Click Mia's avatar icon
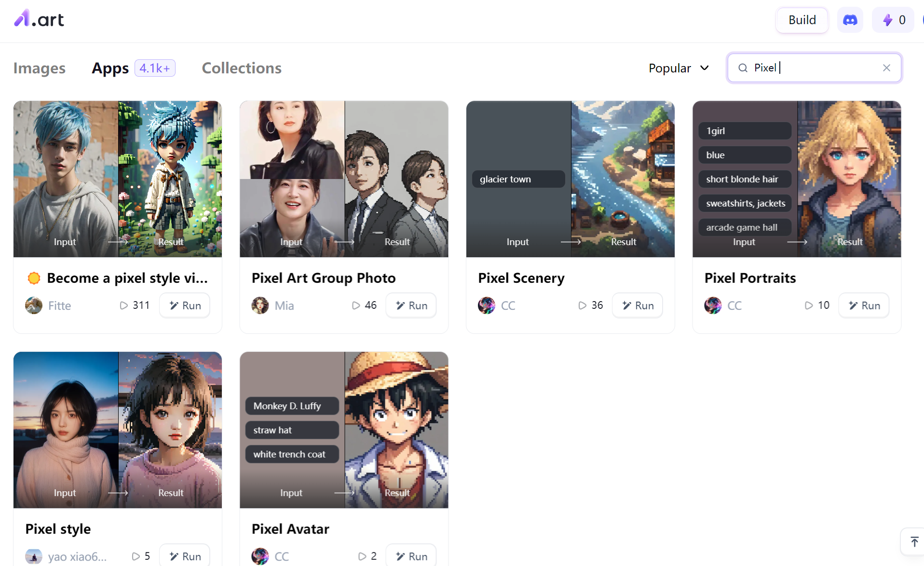 click(x=260, y=305)
